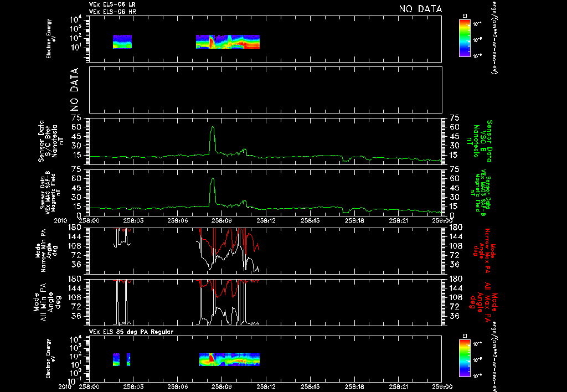Click the '258:12' label under the MAG SAF-B panel
Viewport: 567px width, 392px height.
(x=266, y=220)
